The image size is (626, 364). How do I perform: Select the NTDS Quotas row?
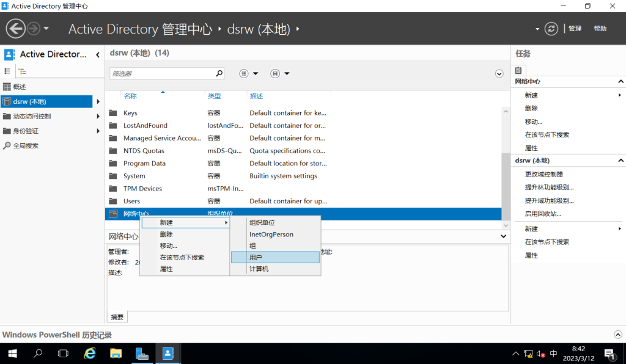point(303,151)
